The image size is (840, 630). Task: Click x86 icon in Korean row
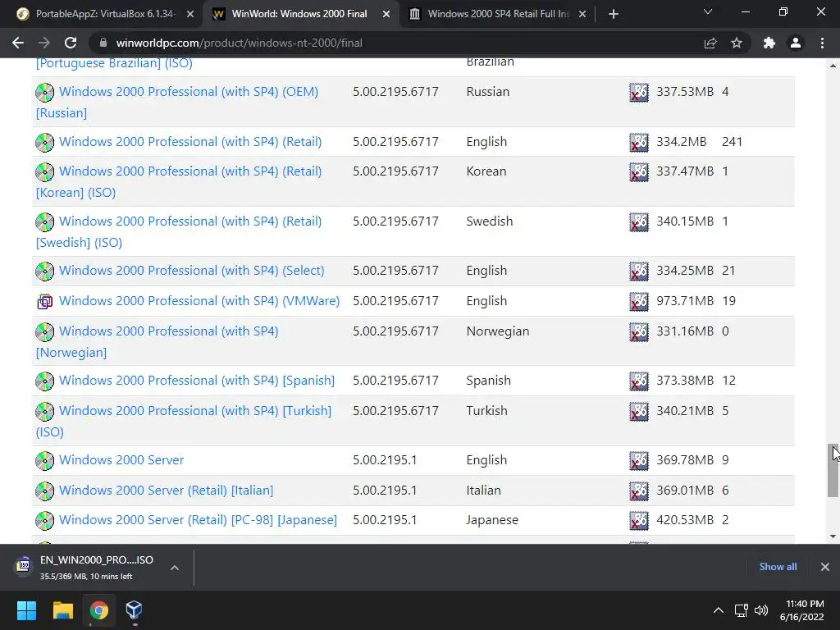tap(638, 172)
